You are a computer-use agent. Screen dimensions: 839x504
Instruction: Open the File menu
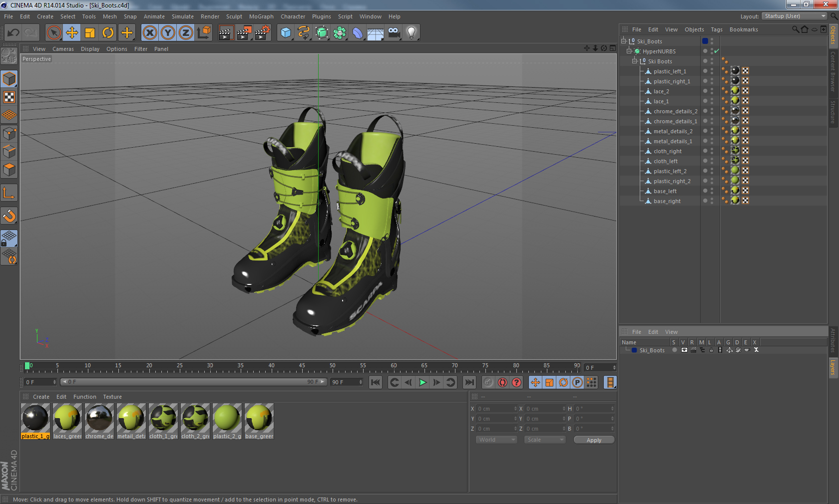8,16
